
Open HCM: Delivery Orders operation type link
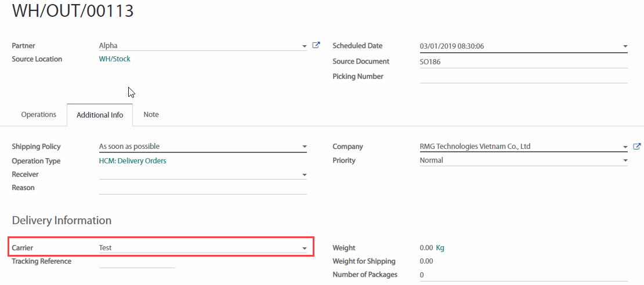(132, 161)
